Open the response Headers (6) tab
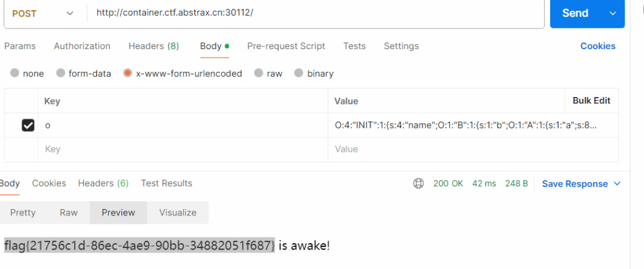This screenshot has width=644, height=269. [x=103, y=183]
